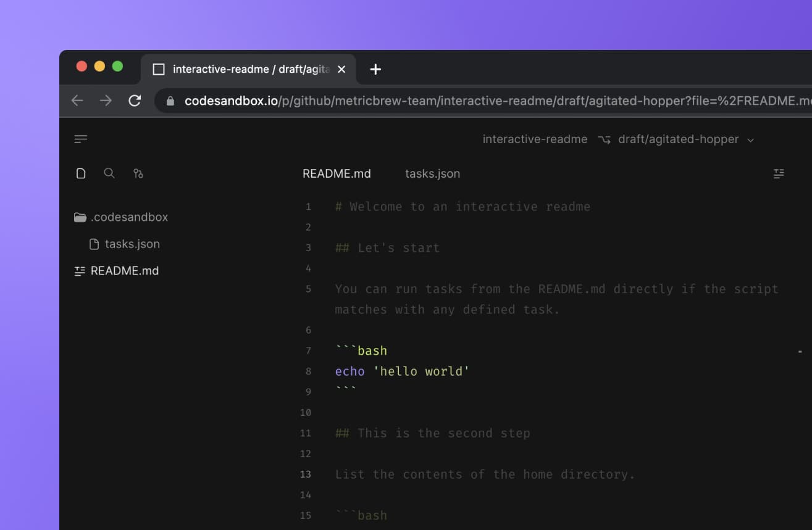
Task: Click the folder icon beside .codesandbox
Action: click(80, 217)
